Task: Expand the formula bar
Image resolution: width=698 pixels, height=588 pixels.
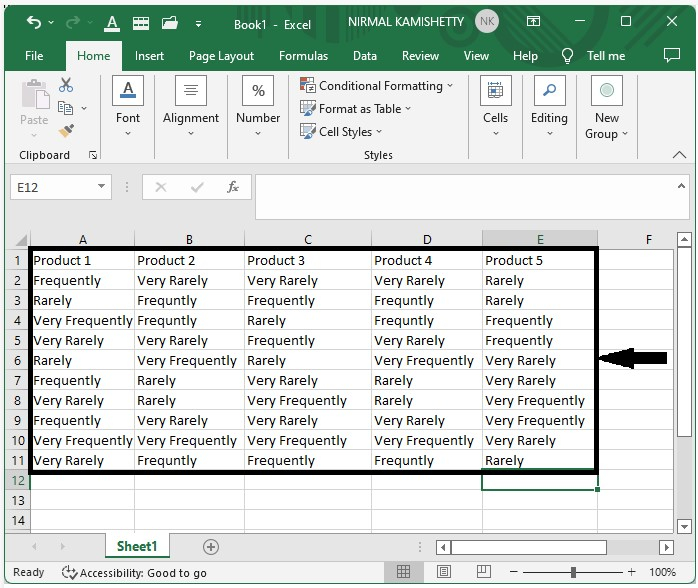Action: [x=681, y=186]
